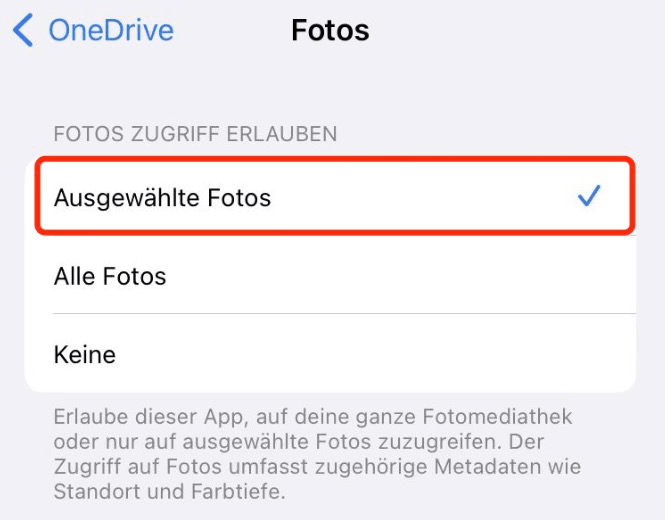Click the "Fotos" page title
Screen dimensions: 668x520
click(x=330, y=30)
